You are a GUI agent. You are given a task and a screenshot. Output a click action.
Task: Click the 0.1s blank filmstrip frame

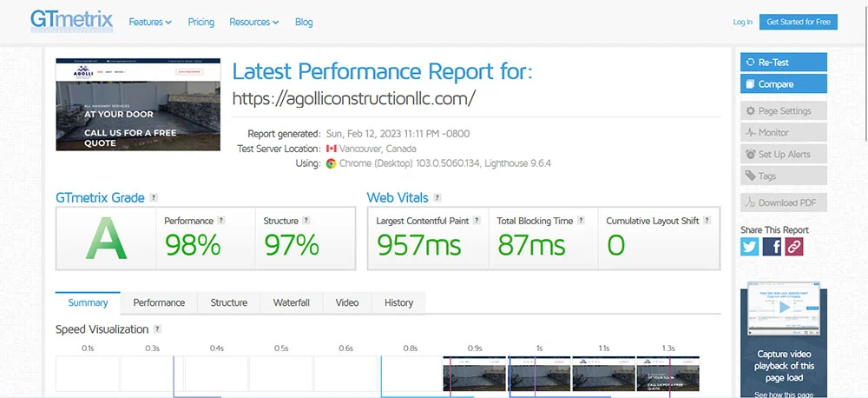[88, 374]
